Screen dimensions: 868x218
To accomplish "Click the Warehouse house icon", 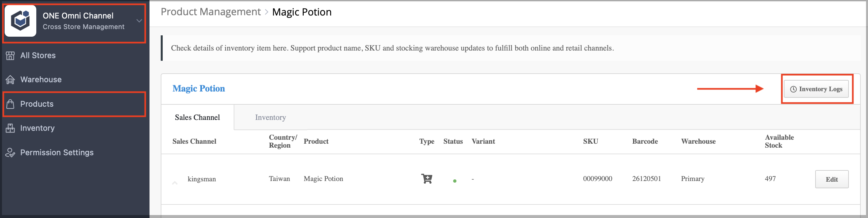I will (x=10, y=80).
